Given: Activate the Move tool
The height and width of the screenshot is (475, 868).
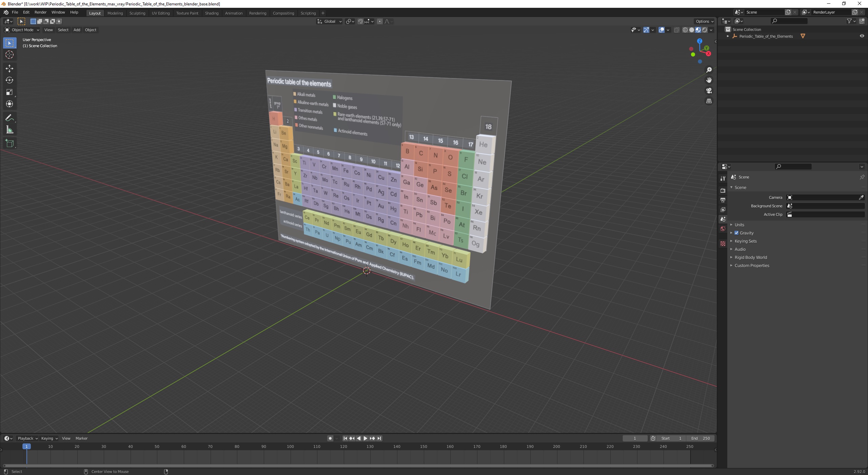Looking at the screenshot, I should (x=9, y=69).
